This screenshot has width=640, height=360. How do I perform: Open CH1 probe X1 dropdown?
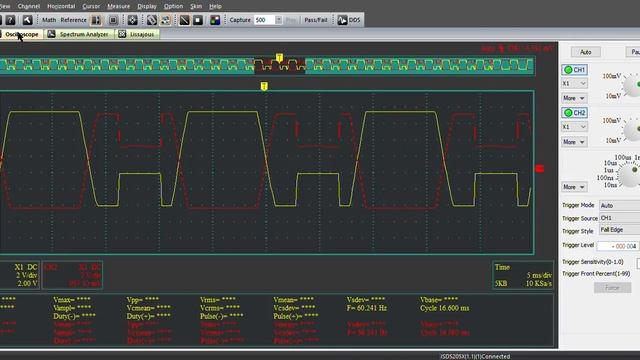pos(574,83)
